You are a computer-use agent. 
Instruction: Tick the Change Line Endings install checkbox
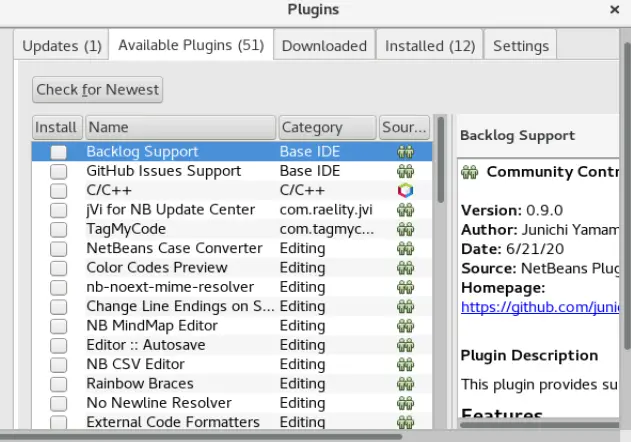point(58,307)
